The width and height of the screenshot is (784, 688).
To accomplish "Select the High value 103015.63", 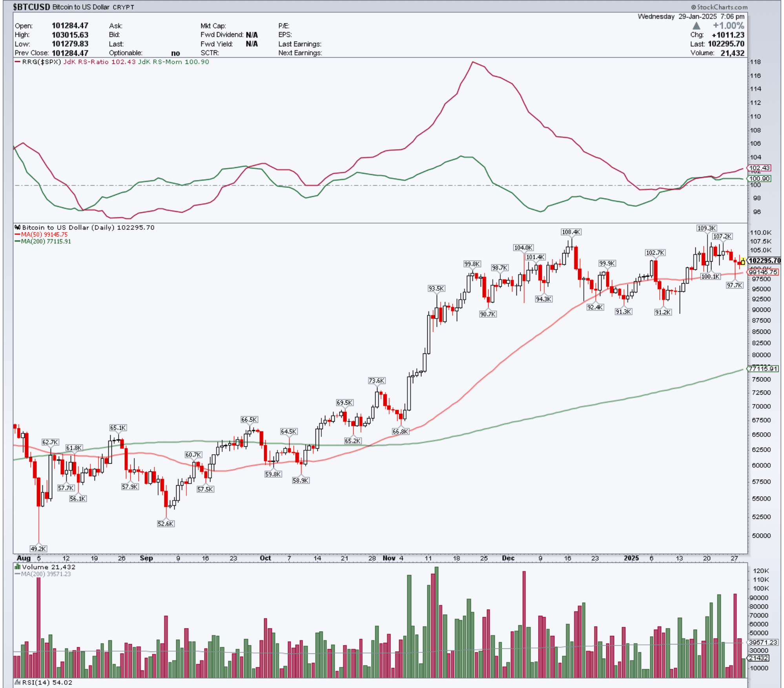I will [x=70, y=35].
